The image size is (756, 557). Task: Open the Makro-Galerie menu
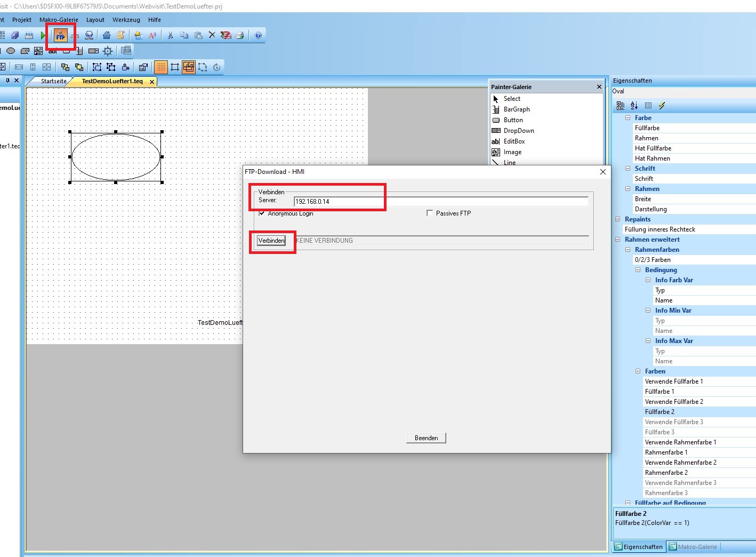coord(59,20)
